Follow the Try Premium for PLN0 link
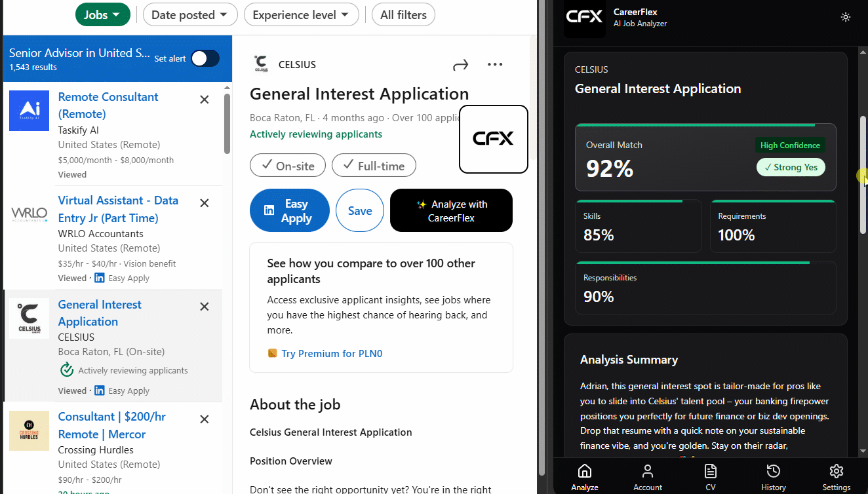This screenshot has height=494, width=868. tap(332, 353)
